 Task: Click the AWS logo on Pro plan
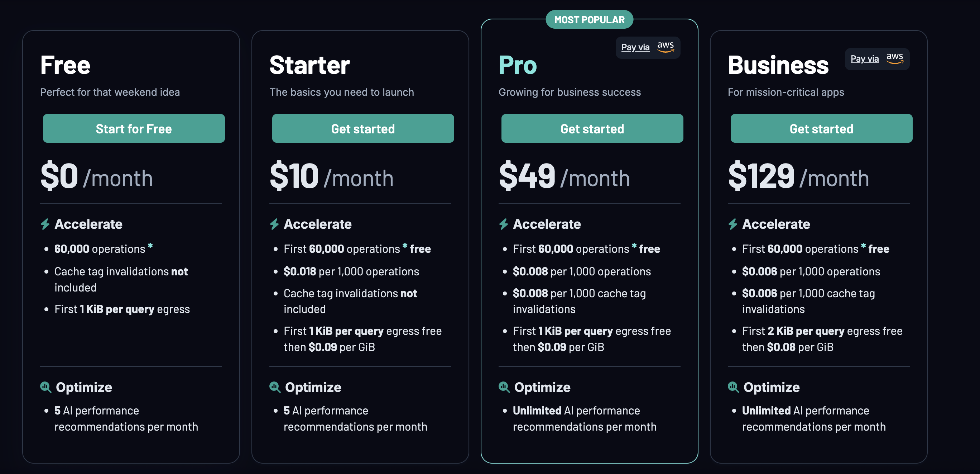click(666, 47)
